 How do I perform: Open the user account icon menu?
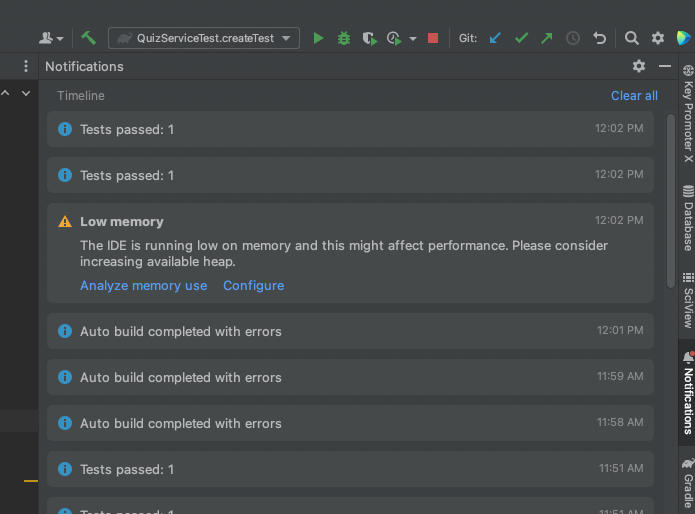click(x=51, y=38)
